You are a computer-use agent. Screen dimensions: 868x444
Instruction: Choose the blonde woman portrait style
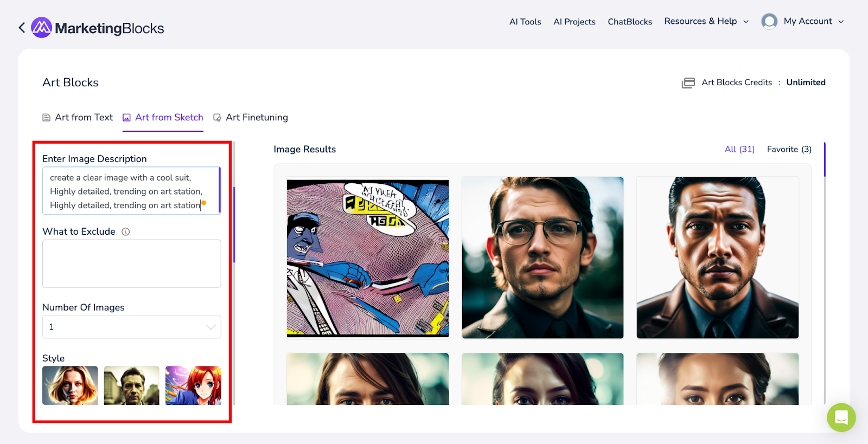point(70,385)
